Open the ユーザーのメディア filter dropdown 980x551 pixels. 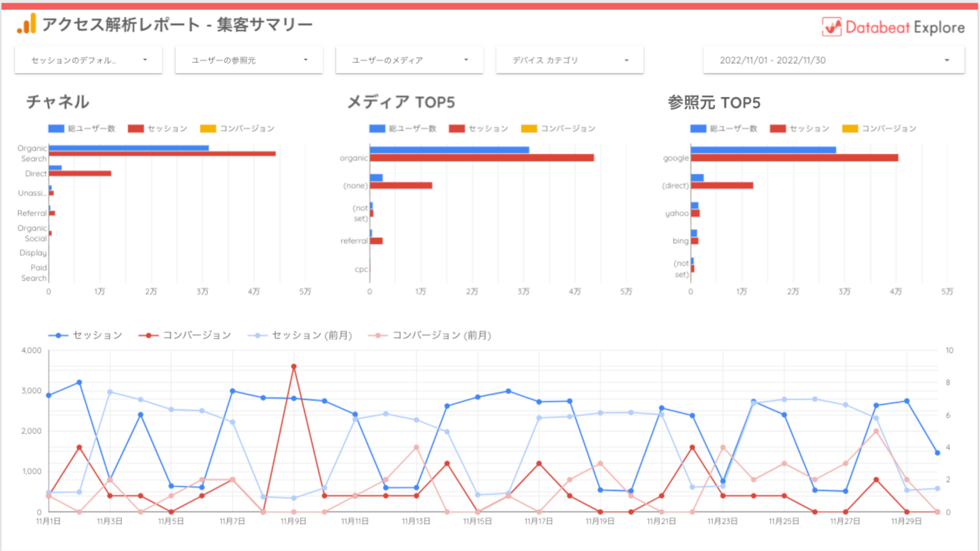tap(409, 60)
